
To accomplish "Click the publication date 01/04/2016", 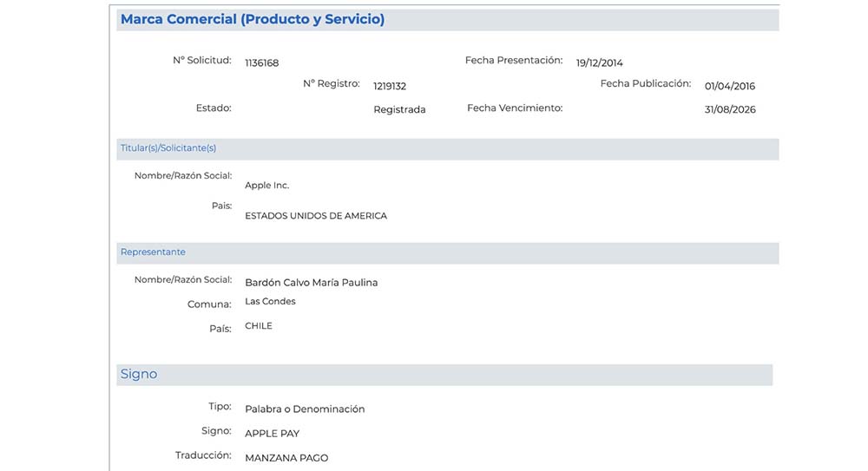I will (730, 87).
